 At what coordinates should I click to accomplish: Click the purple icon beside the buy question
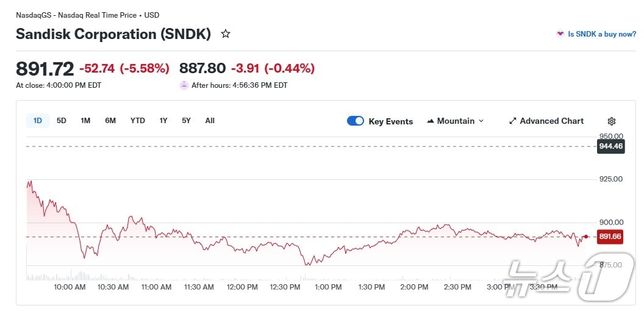tap(560, 34)
